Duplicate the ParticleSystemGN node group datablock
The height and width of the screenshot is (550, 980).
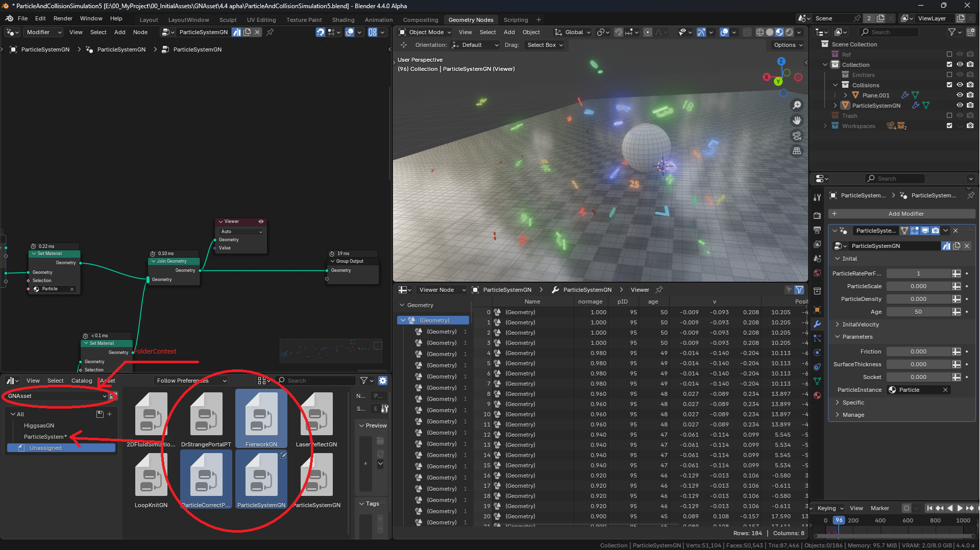tap(248, 32)
